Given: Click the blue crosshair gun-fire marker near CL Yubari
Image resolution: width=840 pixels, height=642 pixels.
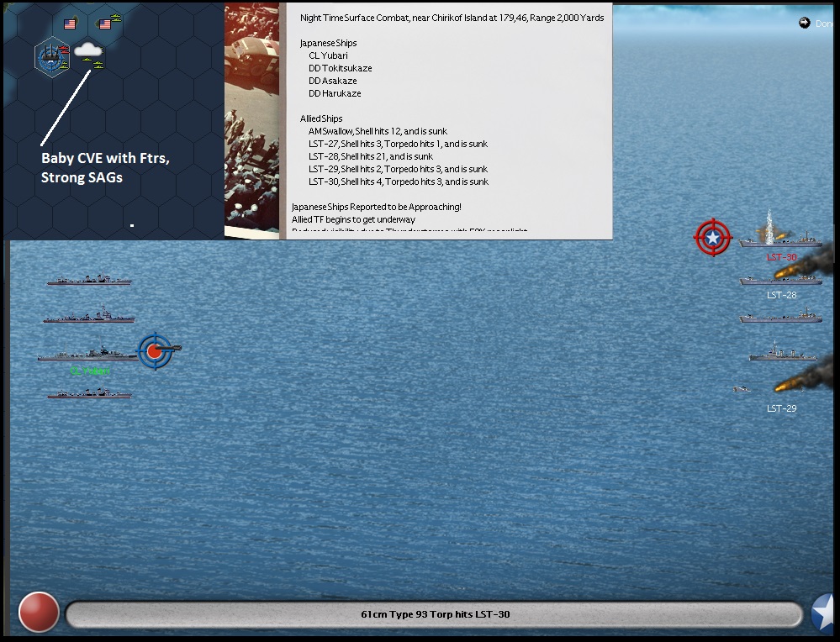Looking at the screenshot, I should [158, 350].
